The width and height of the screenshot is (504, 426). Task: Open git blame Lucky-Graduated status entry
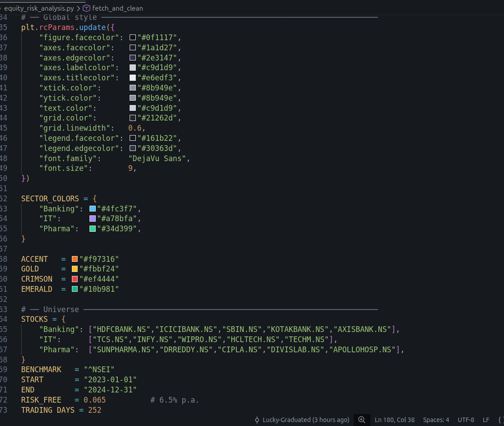[x=306, y=419]
